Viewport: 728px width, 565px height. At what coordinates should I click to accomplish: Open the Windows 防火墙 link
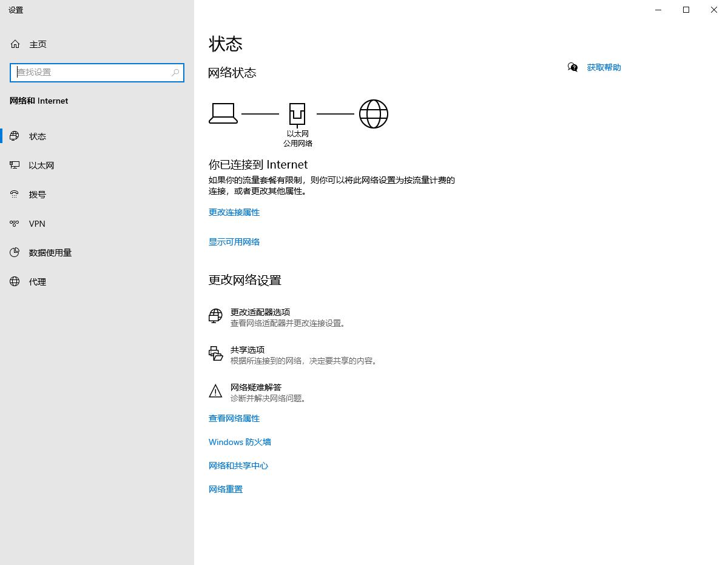click(x=240, y=442)
